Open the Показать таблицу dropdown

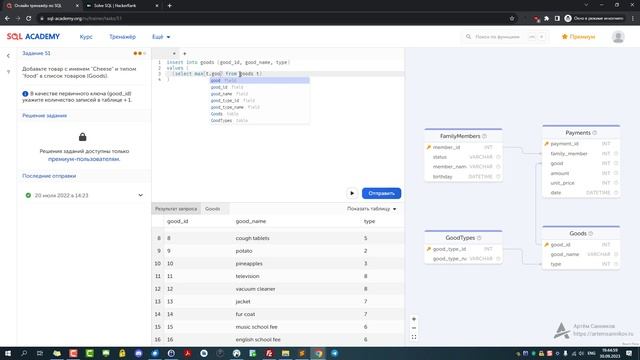pyautogui.click(x=371, y=209)
